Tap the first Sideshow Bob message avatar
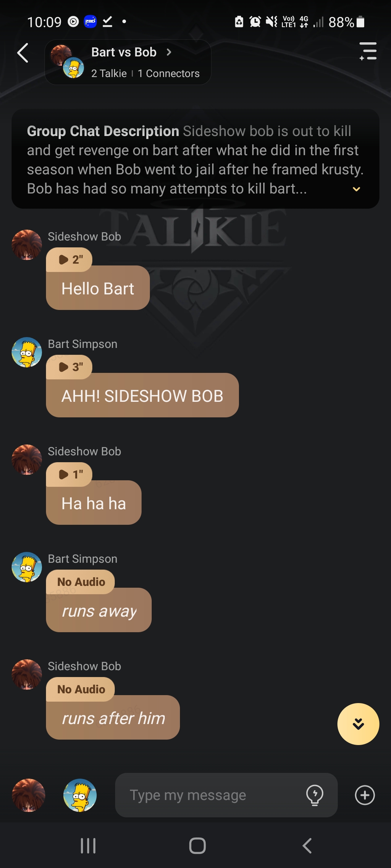The width and height of the screenshot is (391, 868). pos(27,245)
